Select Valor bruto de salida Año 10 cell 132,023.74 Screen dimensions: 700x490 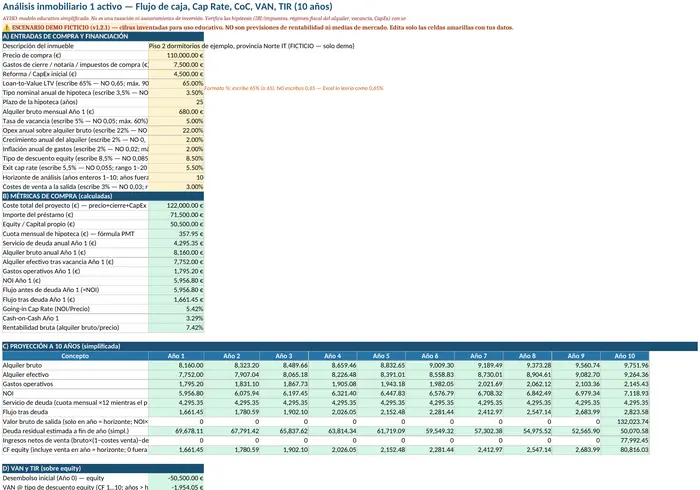(x=625, y=422)
